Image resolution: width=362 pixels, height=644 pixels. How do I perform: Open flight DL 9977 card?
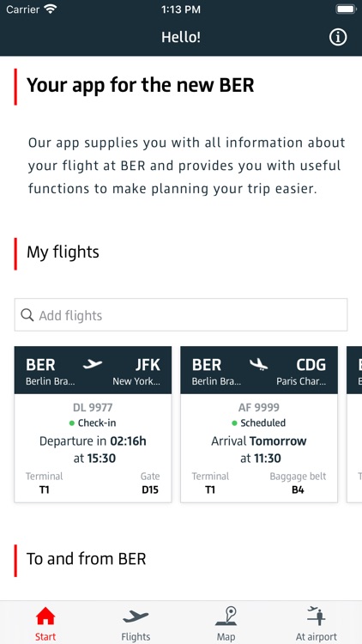click(x=93, y=424)
